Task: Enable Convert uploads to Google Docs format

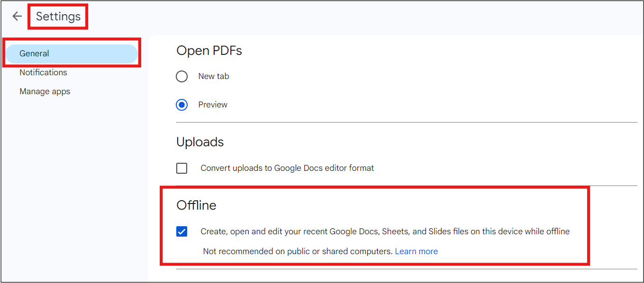Action: (x=181, y=168)
